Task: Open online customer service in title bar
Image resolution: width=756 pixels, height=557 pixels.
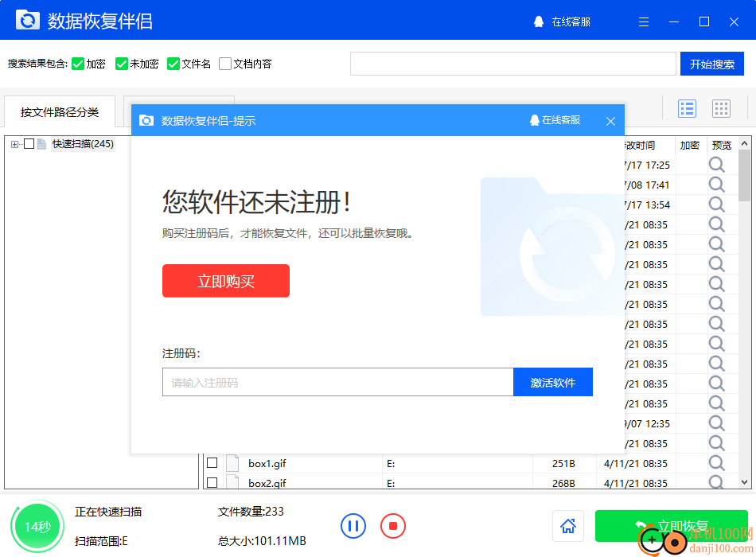Action: click(x=562, y=21)
